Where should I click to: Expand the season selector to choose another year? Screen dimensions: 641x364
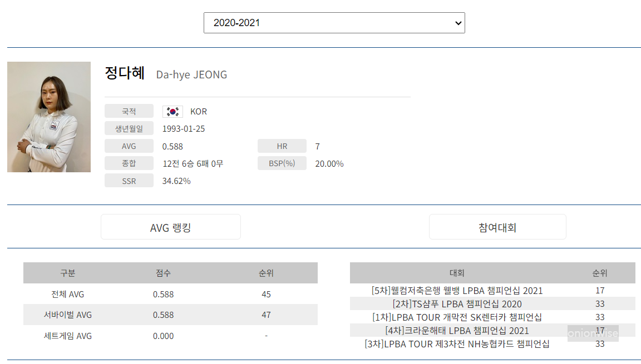pos(334,22)
